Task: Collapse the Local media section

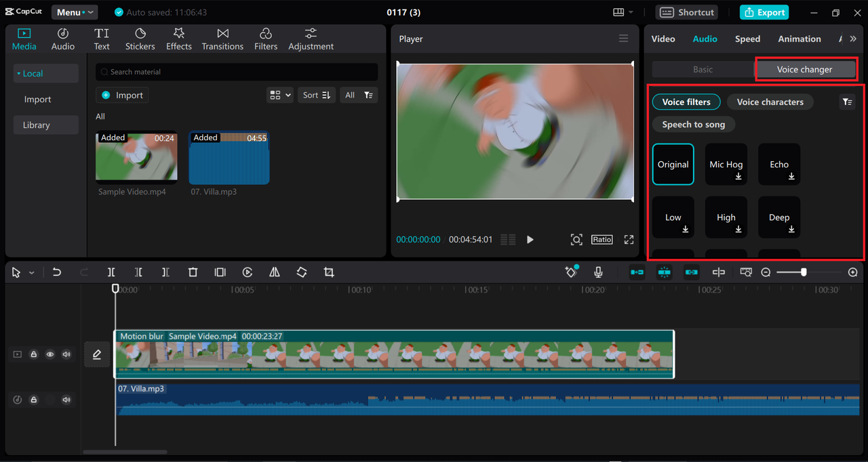Action: pyautogui.click(x=45, y=73)
